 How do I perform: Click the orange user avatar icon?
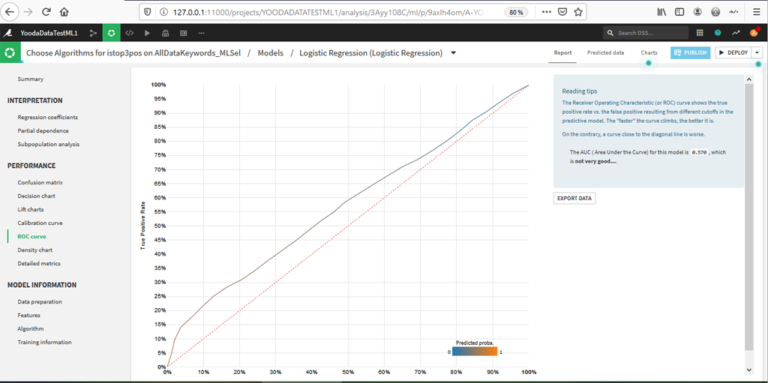754,33
